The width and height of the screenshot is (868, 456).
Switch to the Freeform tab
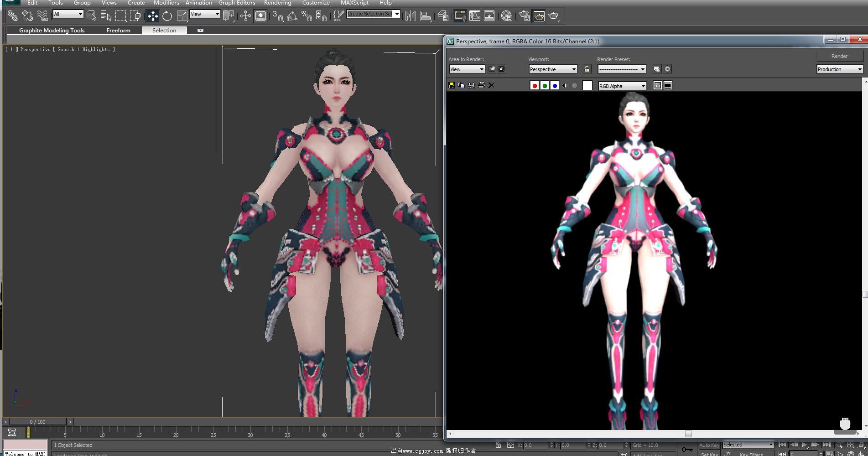coord(118,30)
